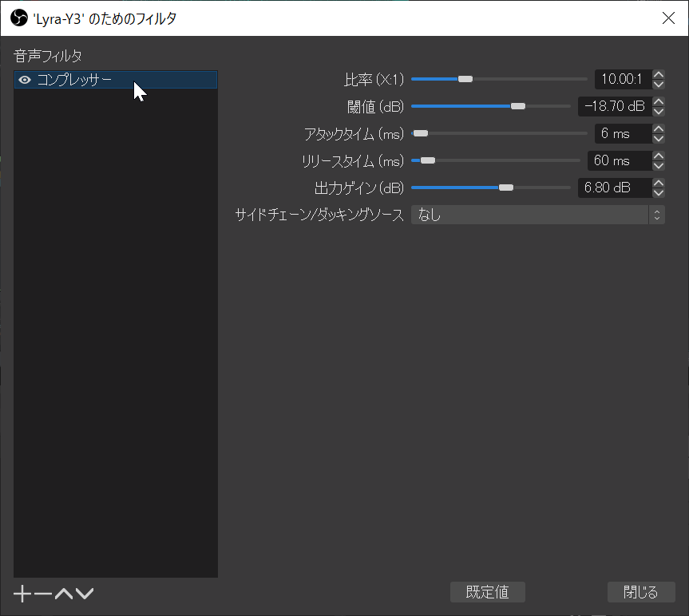Image resolution: width=689 pixels, height=616 pixels.
Task: Move the filter up with up arrow
Action: click(x=64, y=594)
